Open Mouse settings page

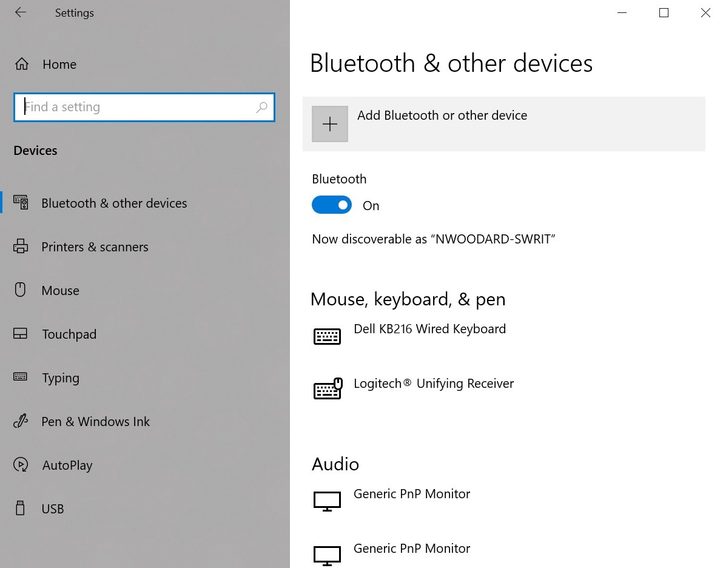(x=60, y=291)
